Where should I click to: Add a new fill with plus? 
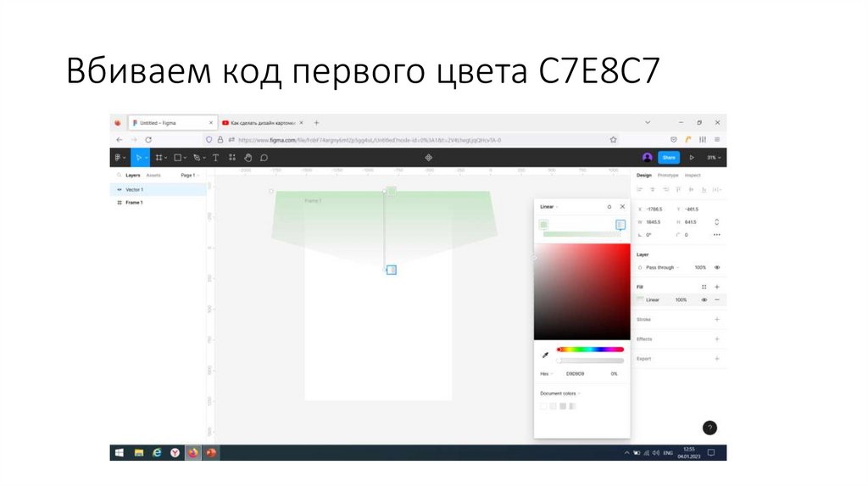[x=717, y=287]
